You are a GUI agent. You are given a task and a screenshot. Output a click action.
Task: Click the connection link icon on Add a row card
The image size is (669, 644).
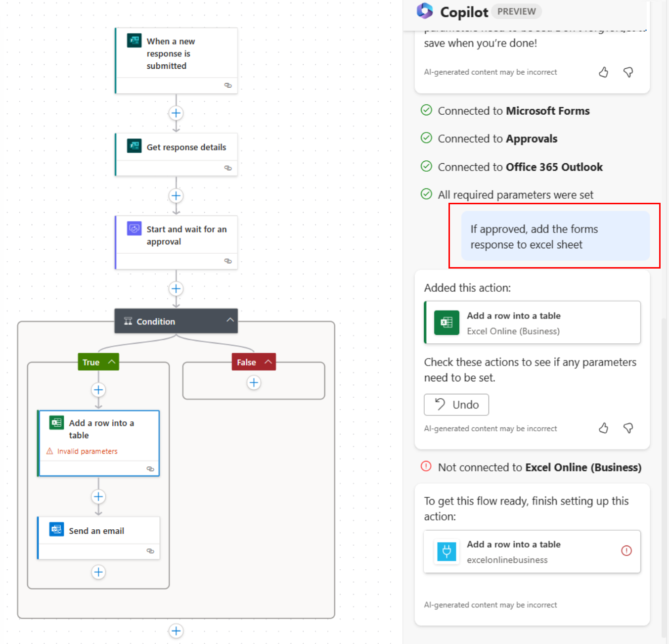pos(150,468)
